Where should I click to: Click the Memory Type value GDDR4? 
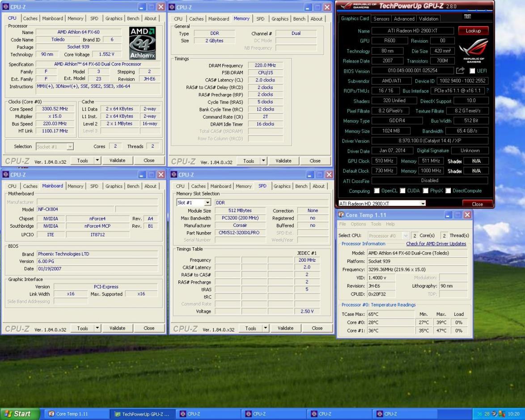click(397, 121)
